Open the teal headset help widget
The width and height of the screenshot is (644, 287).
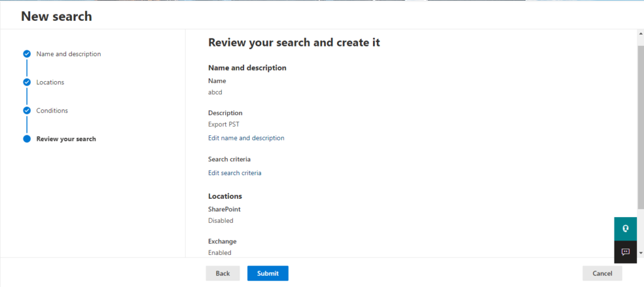625,229
